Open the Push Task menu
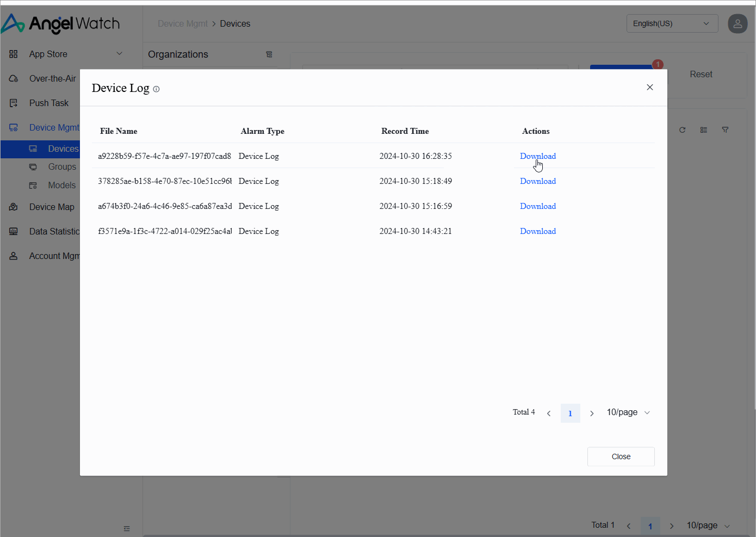Viewport: 756px width, 537px height. 48,103
